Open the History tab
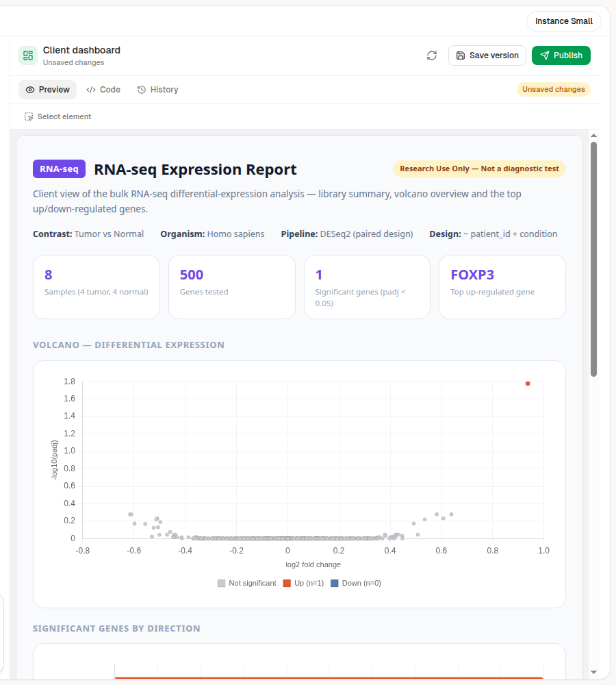This screenshot has height=685, width=616. click(157, 90)
